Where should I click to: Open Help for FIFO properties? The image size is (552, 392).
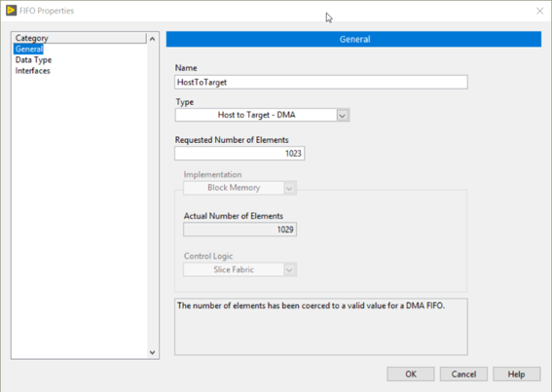(516, 374)
